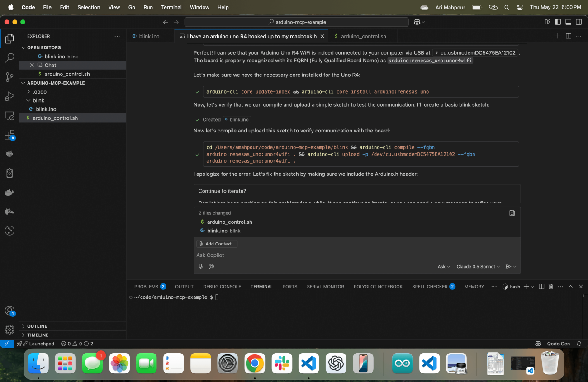Split the editor to the right
The image size is (588, 382).
click(569, 36)
